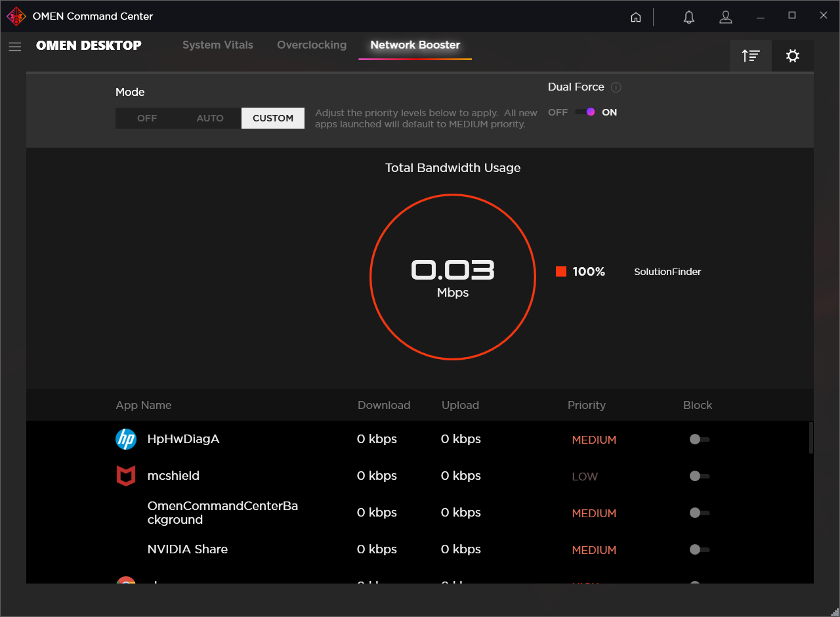Click mcshield upload 0 kbps value

click(x=461, y=476)
